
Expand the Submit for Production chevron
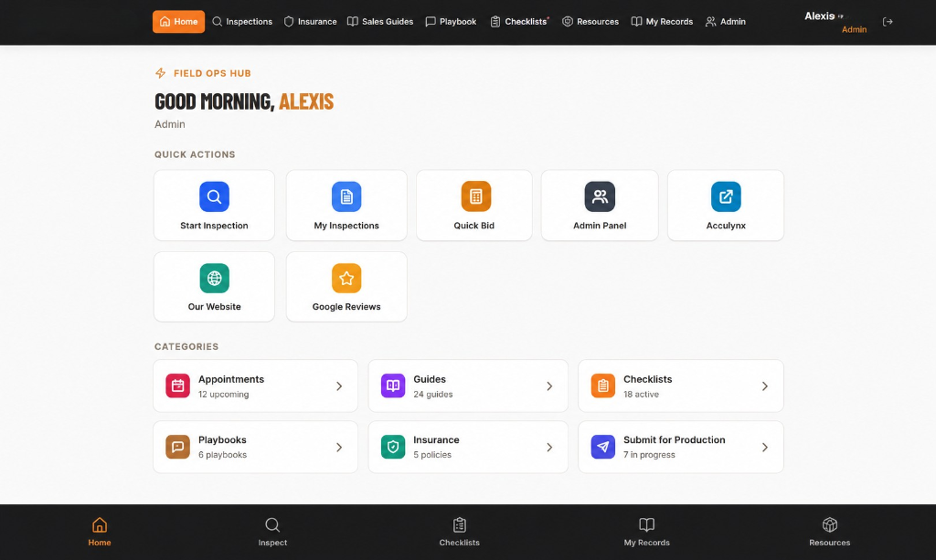[765, 448]
